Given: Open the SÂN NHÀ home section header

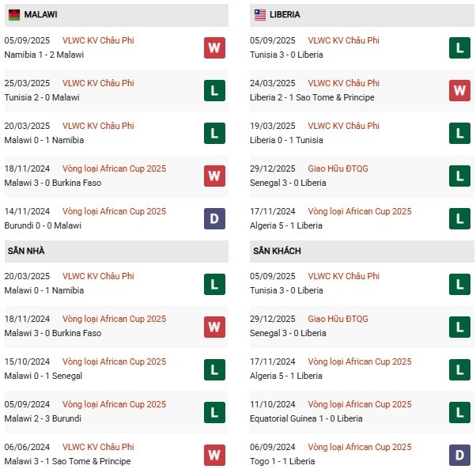Looking at the screenshot, I should 26,251.
